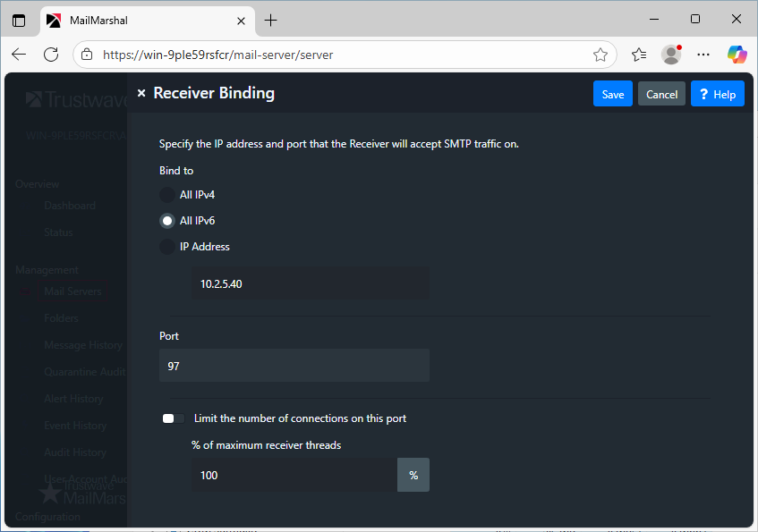Screen dimensions: 758x532
Task: Bookmark page with the star icon
Action: 600,55
